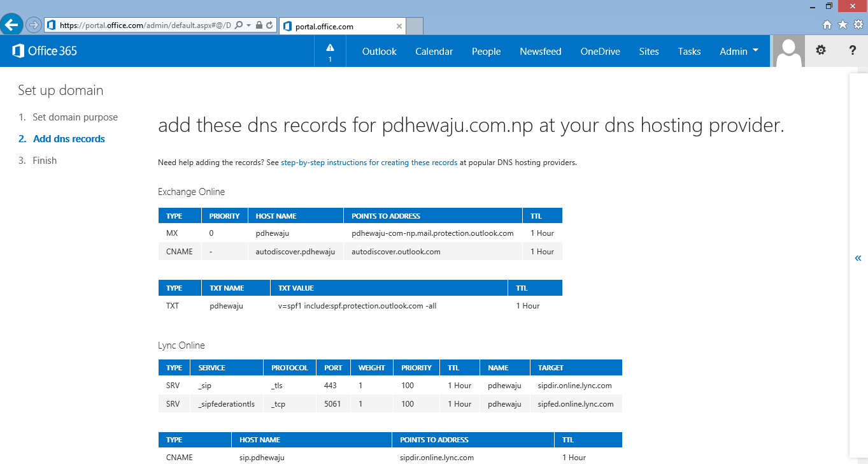Click the browser Favorites star icon
The height and width of the screenshot is (464, 868).
(x=843, y=25)
